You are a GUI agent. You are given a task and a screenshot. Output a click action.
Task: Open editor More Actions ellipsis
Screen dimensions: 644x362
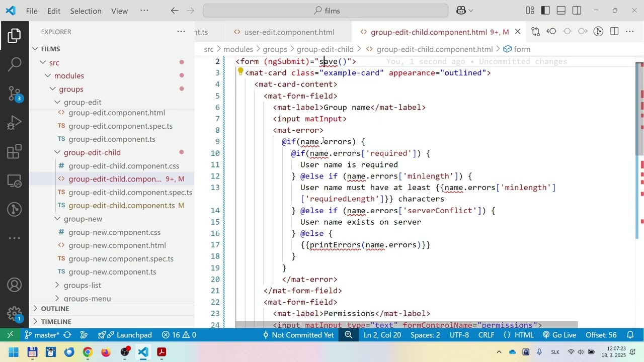pos(630,32)
